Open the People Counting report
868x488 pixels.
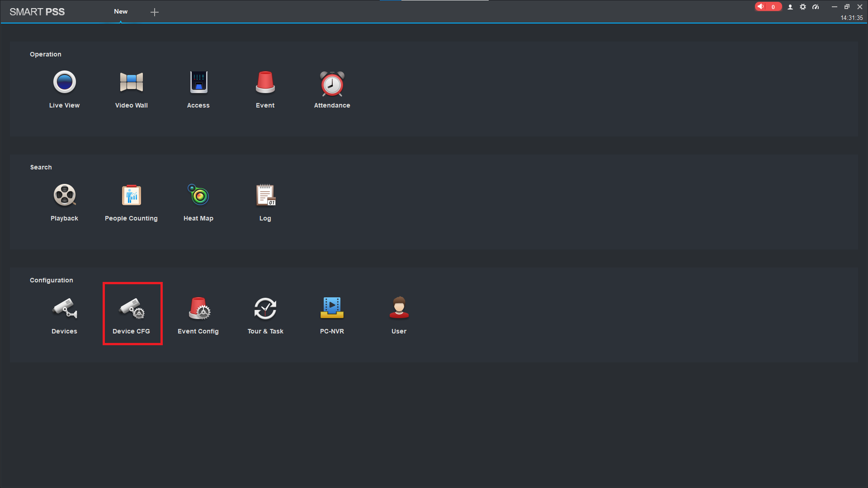coord(131,202)
